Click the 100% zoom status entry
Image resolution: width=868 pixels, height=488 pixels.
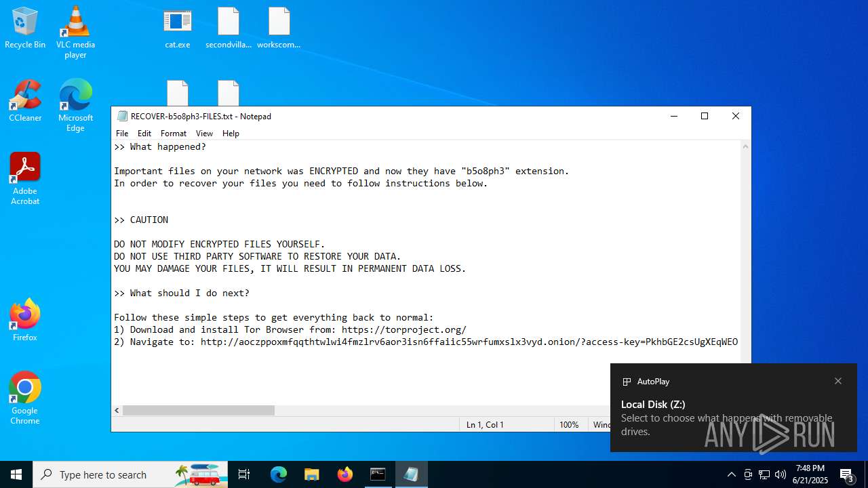click(x=569, y=424)
